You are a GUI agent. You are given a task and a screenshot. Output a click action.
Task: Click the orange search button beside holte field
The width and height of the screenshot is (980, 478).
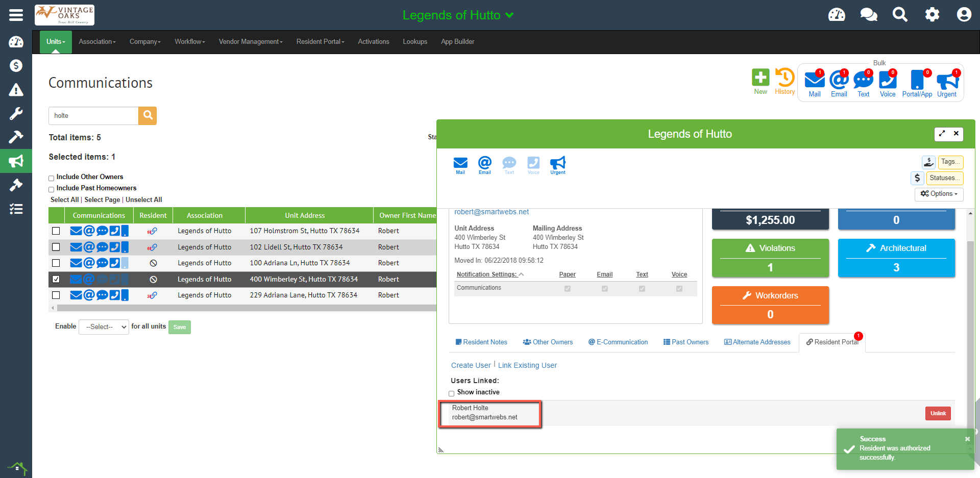(148, 115)
